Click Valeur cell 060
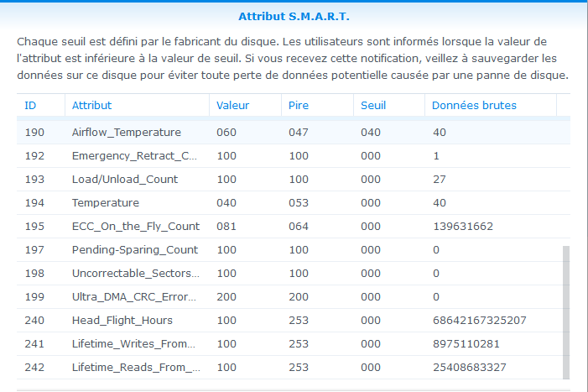Image resolution: width=588 pixels, height=392 pixels. 226,133
